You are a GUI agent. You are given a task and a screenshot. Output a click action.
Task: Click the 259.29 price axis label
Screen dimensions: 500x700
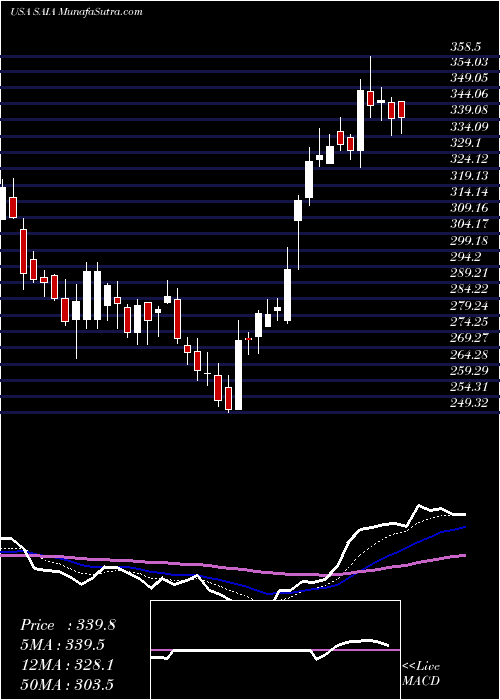click(x=468, y=370)
